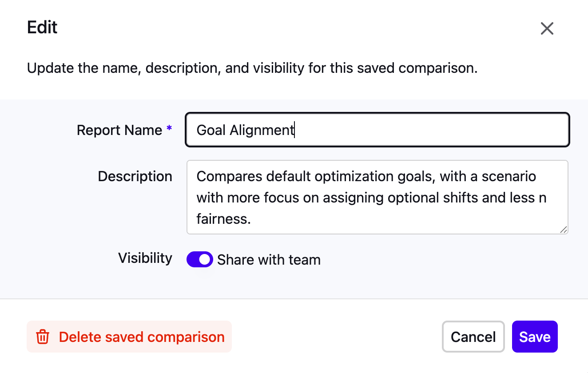Click the trash icon beside Delete saved comparison
The height and width of the screenshot is (373, 588).
click(x=42, y=337)
